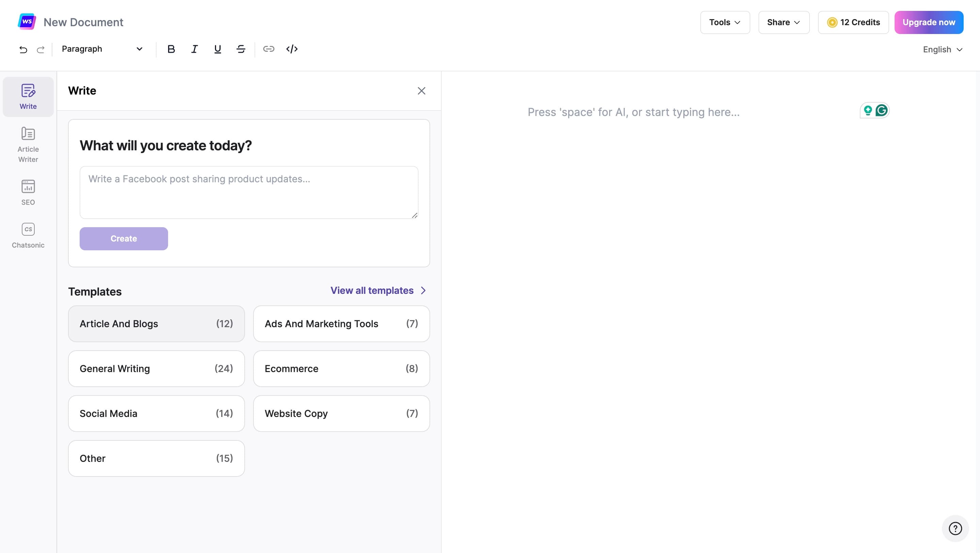Click the Upgrade now button
Screen dimensions: 980x553
929,22
